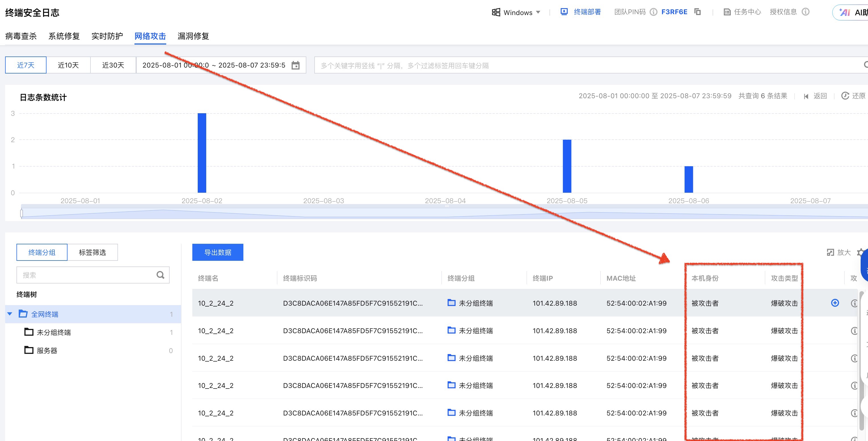Select the 未分组终端 tree folder
Viewport: 868px width, 441px height.
pyautogui.click(x=54, y=332)
